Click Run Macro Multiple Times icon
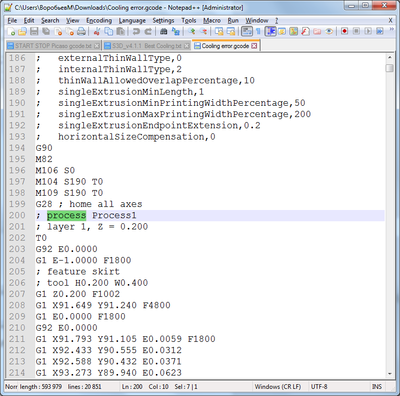This screenshot has width=400, height=396. click(380, 32)
